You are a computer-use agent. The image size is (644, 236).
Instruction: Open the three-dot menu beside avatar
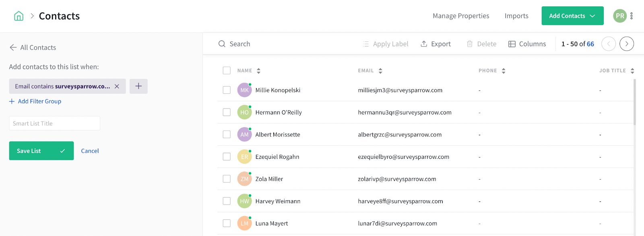click(x=632, y=16)
